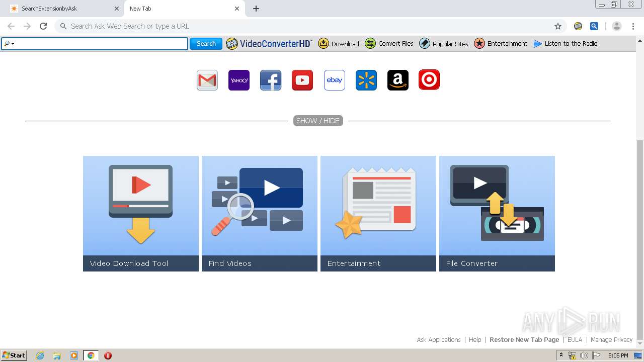Open the EULA footer link
This screenshot has width=644, height=362.
click(575, 340)
